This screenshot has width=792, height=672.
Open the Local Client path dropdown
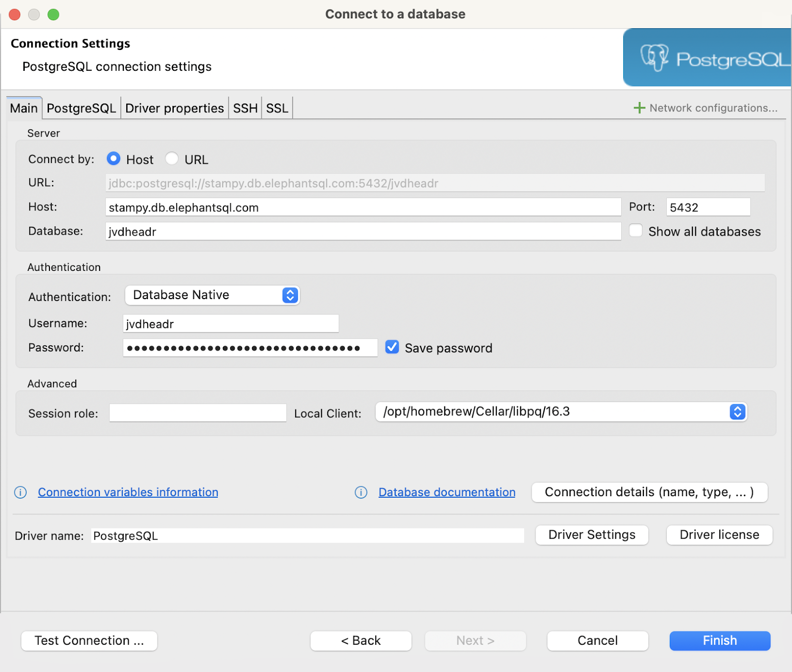(561, 412)
